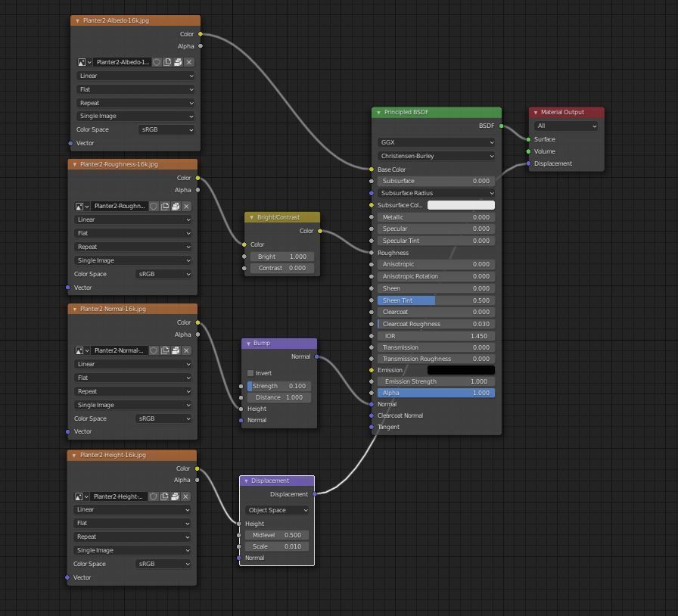Open image file icon on Roughness node
This screenshot has height=616, width=678.
pos(176,207)
